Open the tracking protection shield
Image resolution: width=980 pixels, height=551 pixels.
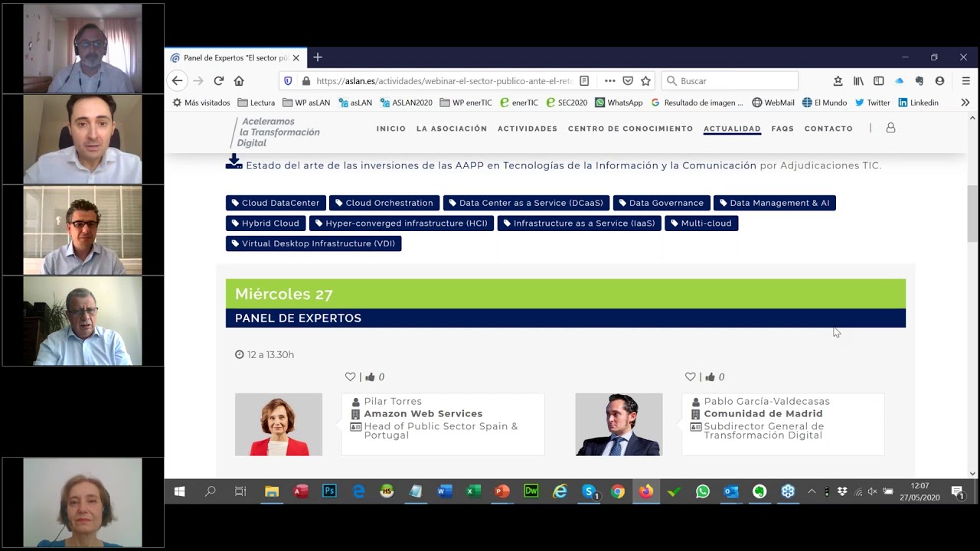point(288,80)
